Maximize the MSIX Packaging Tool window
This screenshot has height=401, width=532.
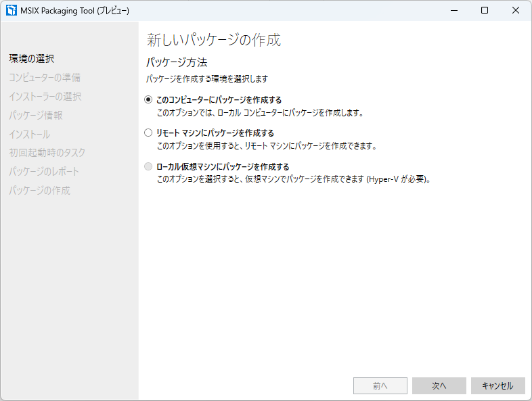485,10
